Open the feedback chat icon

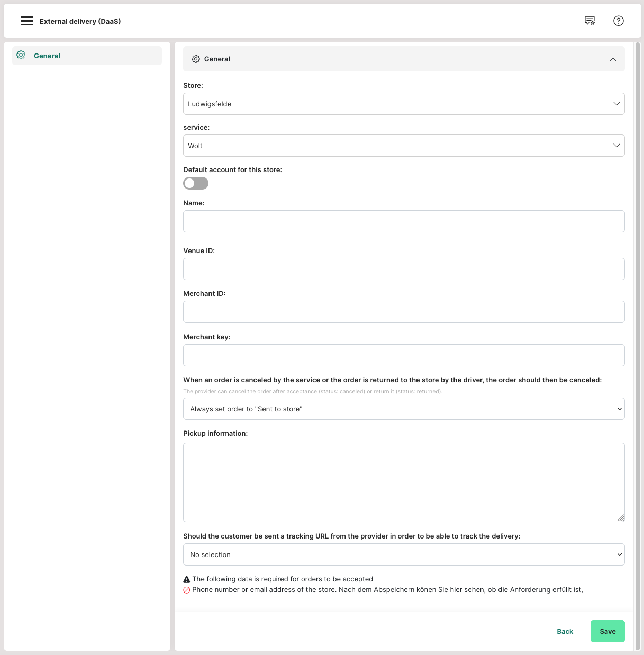(589, 21)
